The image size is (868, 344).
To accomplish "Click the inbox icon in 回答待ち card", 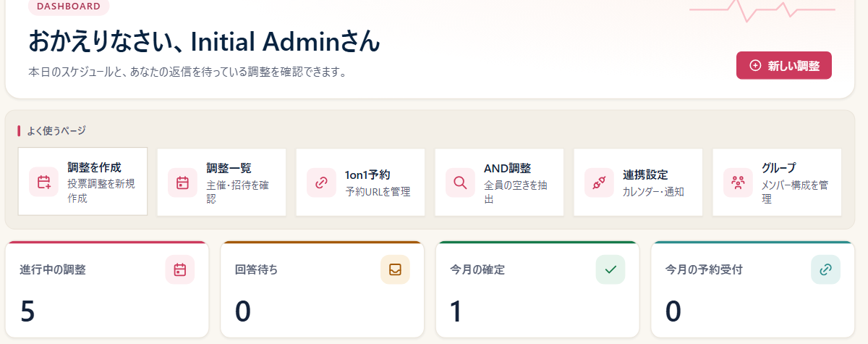I will tap(395, 269).
